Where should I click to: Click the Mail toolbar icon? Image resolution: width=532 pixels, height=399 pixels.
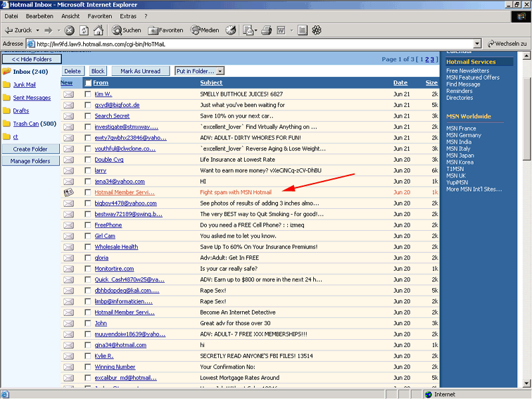(x=248, y=30)
